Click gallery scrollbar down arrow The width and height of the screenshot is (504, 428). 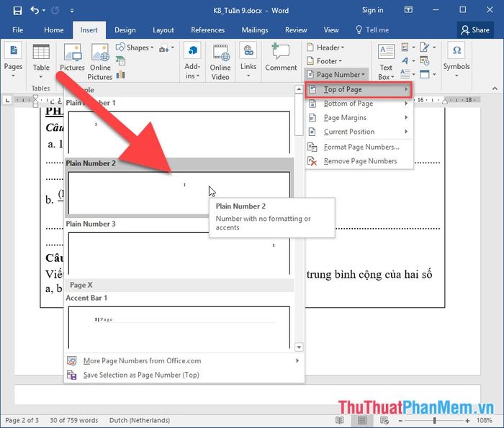(x=299, y=347)
